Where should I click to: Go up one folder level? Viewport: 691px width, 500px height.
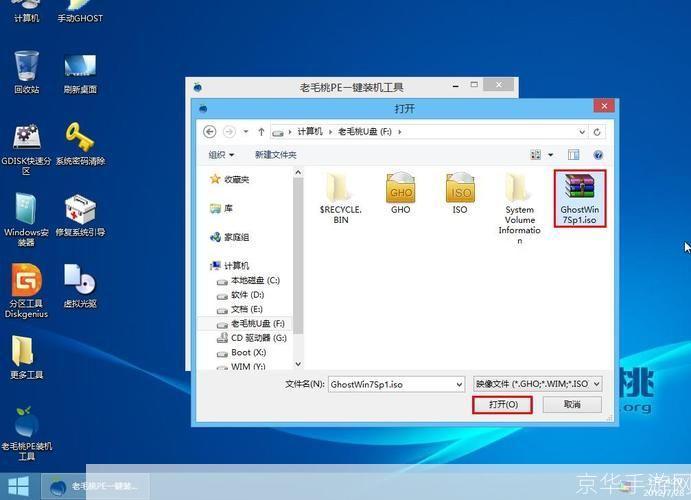pyautogui.click(x=261, y=132)
